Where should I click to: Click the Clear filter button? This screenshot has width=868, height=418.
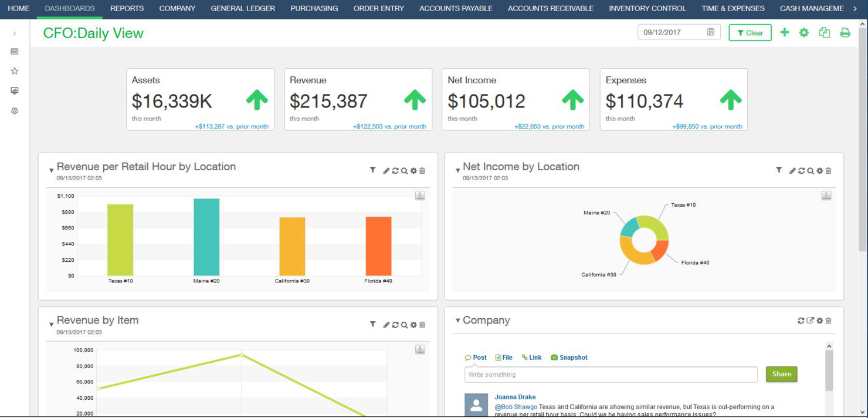(x=750, y=32)
